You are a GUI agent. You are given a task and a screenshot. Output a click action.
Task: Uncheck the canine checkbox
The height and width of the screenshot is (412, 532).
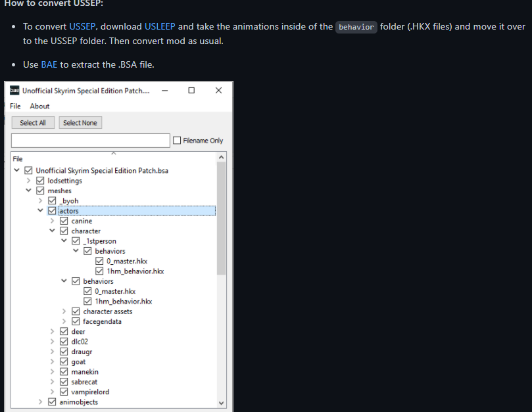pyautogui.click(x=64, y=221)
